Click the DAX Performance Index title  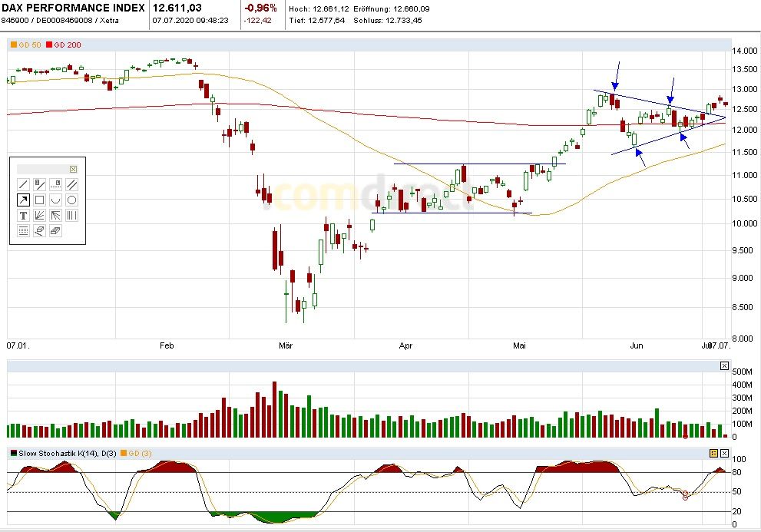point(74,8)
